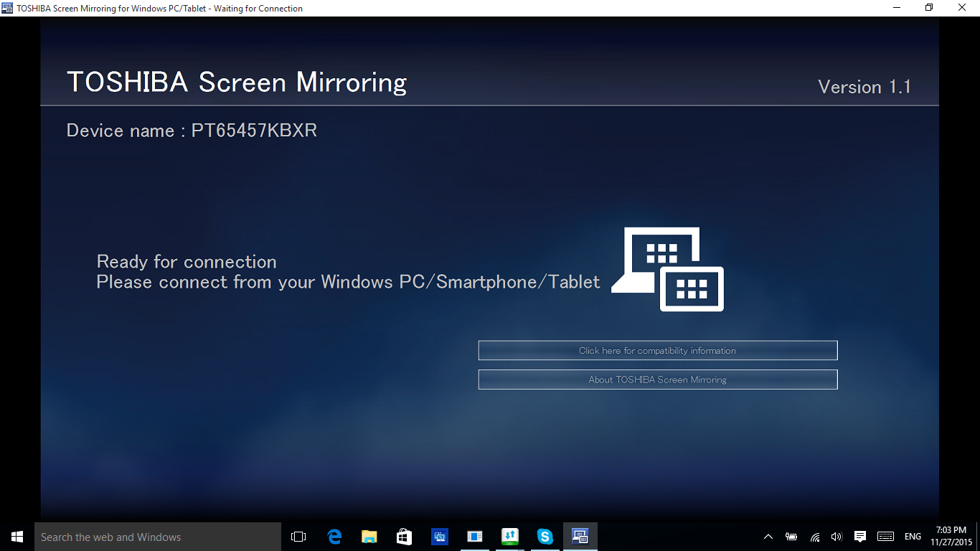Open the blue screen-share app in taskbar
Image resolution: width=980 pixels, height=551 pixels.
pyautogui.click(x=440, y=537)
